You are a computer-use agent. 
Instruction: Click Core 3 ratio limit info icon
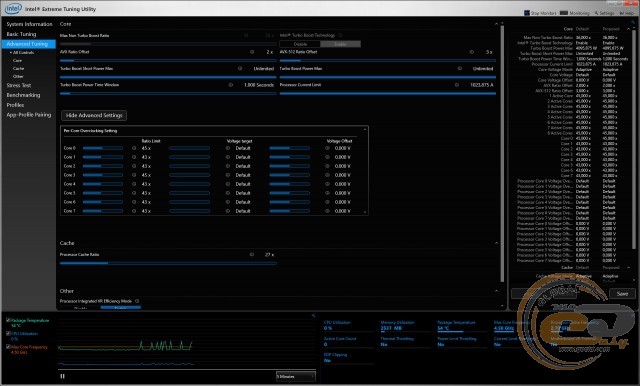pyautogui.click(x=134, y=175)
